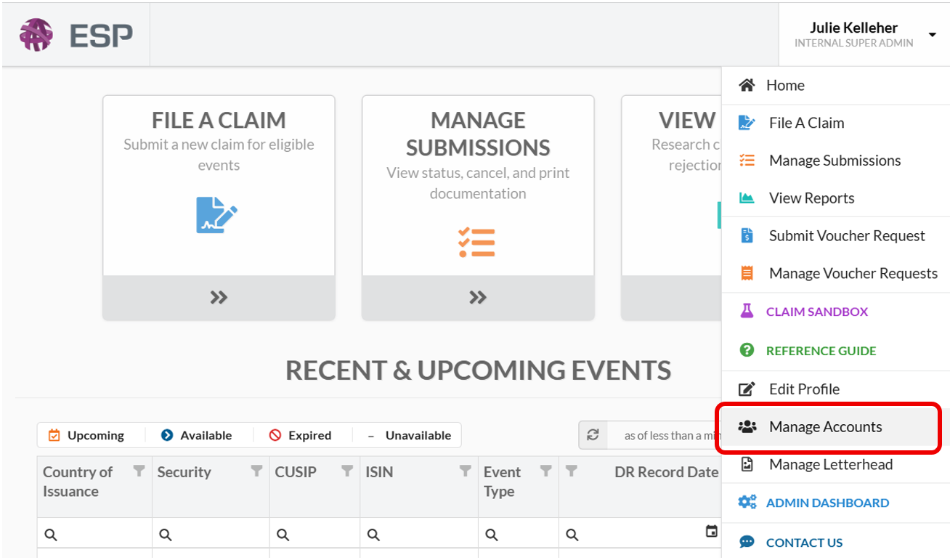Click the refresh icon beside the timestamp
Image resolution: width=950 pixels, height=560 pixels.
(593, 435)
